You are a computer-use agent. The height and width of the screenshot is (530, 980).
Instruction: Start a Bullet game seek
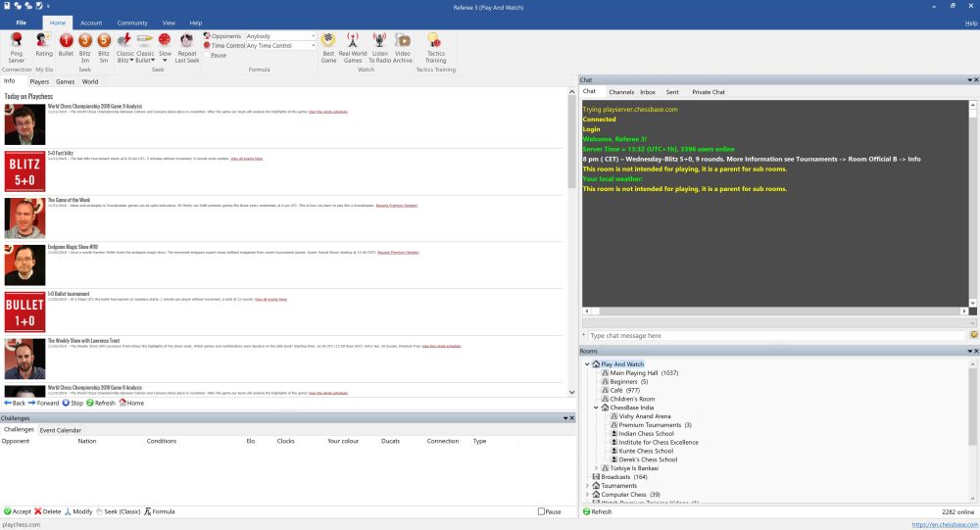66,40
